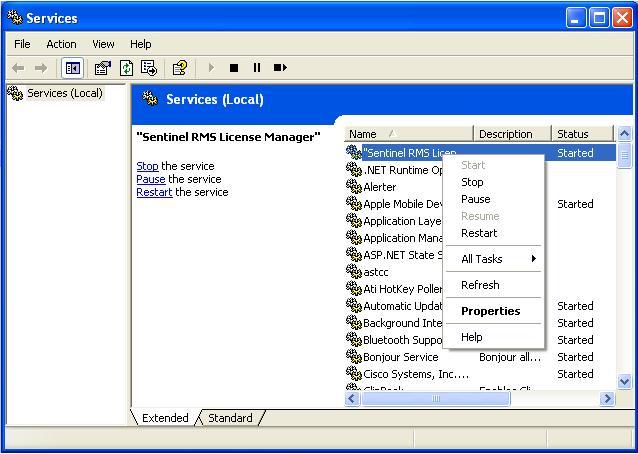Switch to the Standard tab
The width and height of the screenshot is (638, 454).
point(230,418)
